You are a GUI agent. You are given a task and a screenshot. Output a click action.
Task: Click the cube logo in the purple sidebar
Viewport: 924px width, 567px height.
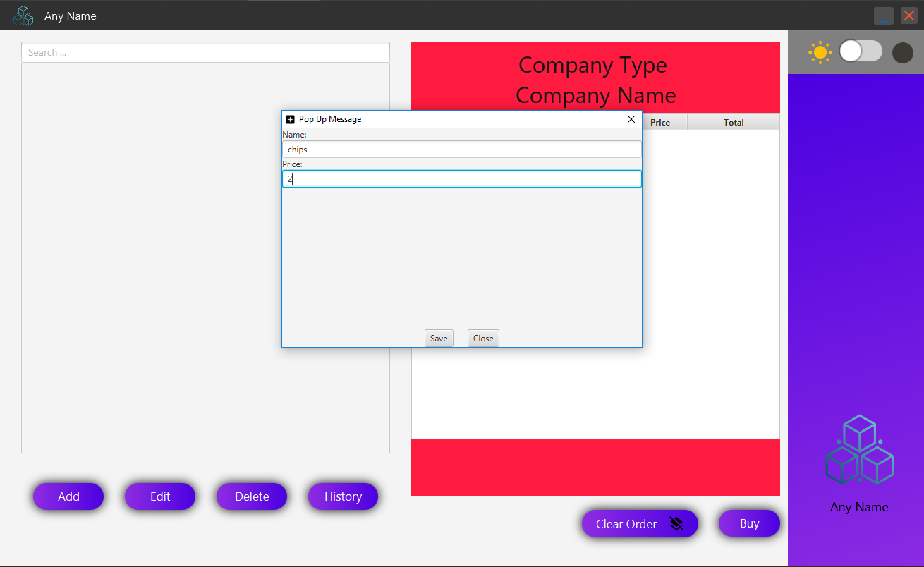click(x=859, y=449)
